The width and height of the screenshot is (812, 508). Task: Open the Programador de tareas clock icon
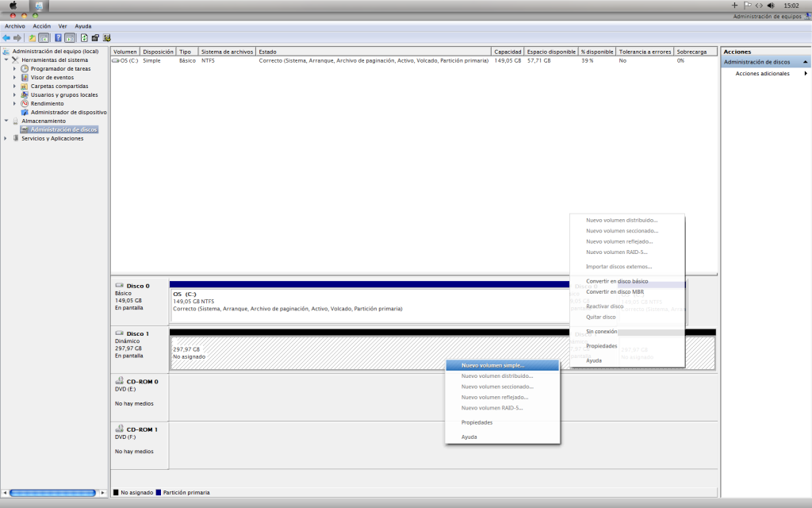click(25, 68)
